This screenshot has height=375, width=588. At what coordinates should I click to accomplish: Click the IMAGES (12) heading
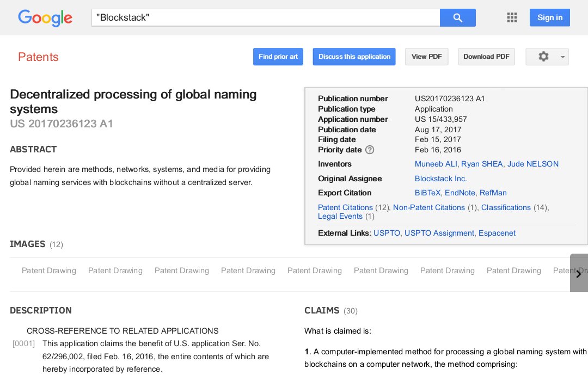(x=36, y=244)
